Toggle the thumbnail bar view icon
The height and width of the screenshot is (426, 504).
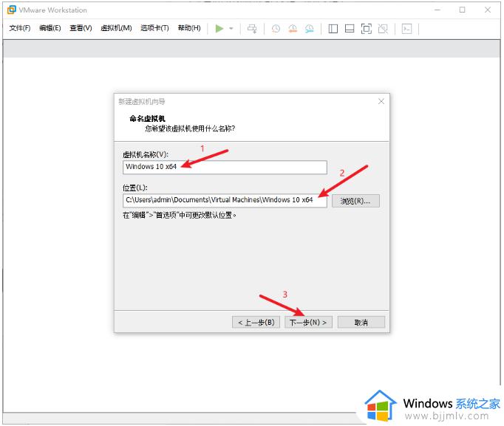click(350, 29)
